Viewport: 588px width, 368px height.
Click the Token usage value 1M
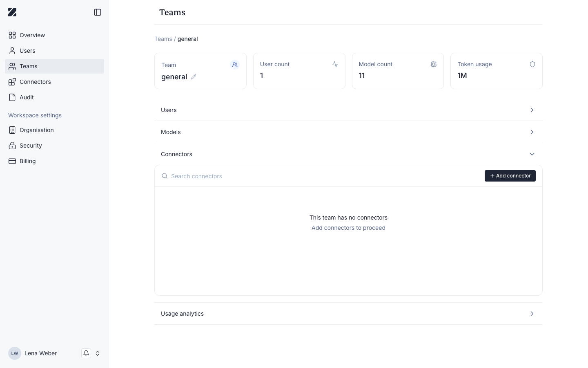(x=462, y=76)
